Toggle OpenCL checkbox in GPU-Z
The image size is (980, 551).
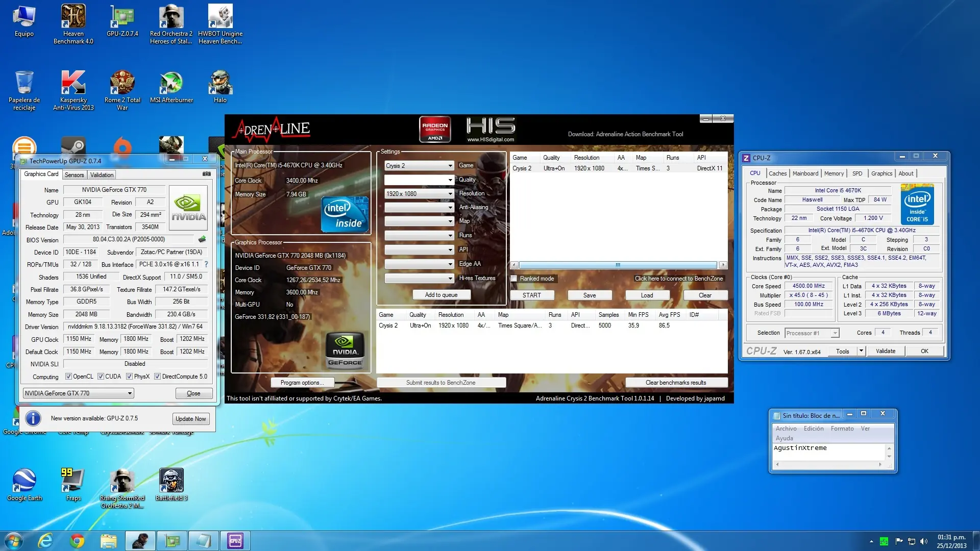point(68,377)
